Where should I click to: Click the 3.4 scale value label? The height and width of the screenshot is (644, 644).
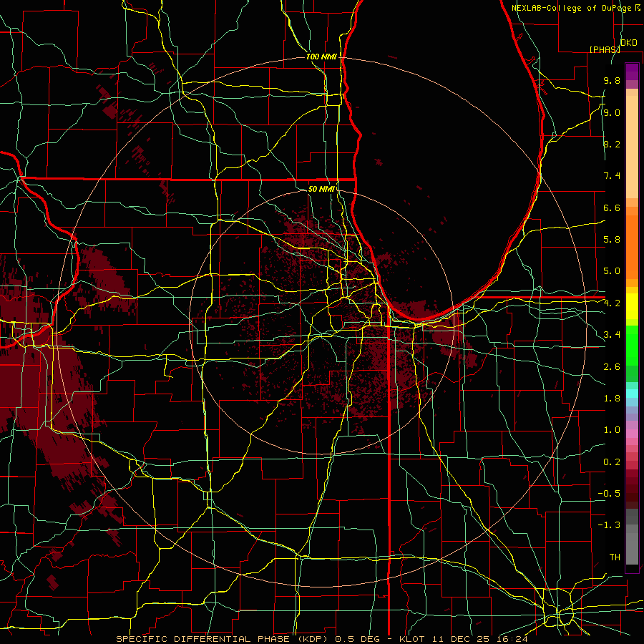point(612,335)
